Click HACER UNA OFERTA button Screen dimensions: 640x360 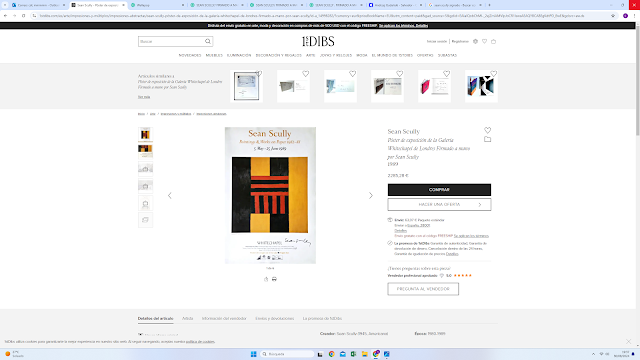coord(439,204)
